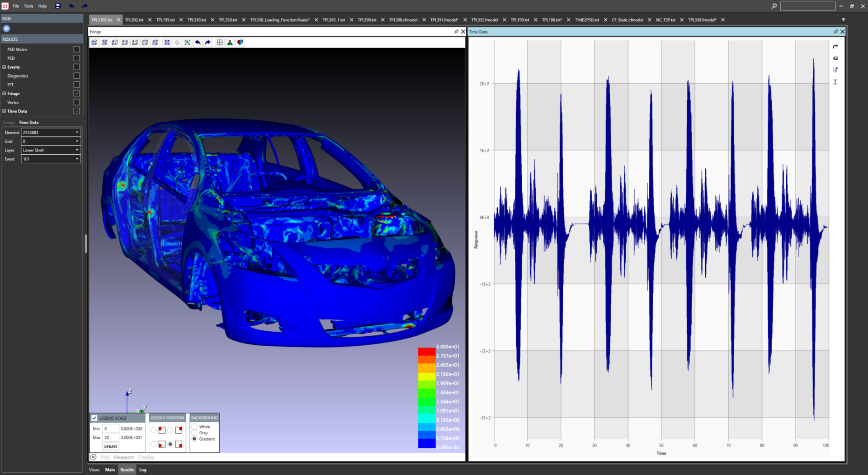Open the Grid dropdown
The width and height of the screenshot is (868, 475).
pyautogui.click(x=51, y=141)
